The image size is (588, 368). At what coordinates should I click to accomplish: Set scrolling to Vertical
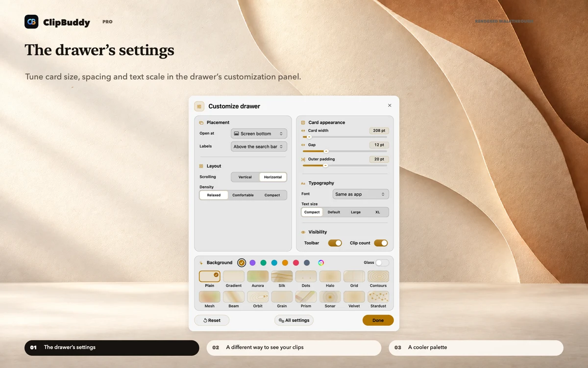pyautogui.click(x=245, y=177)
